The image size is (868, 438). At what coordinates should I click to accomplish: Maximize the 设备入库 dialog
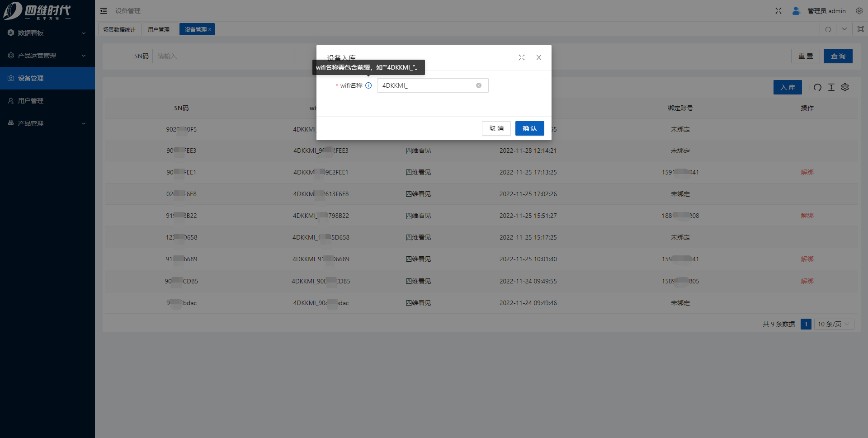click(x=522, y=57)
